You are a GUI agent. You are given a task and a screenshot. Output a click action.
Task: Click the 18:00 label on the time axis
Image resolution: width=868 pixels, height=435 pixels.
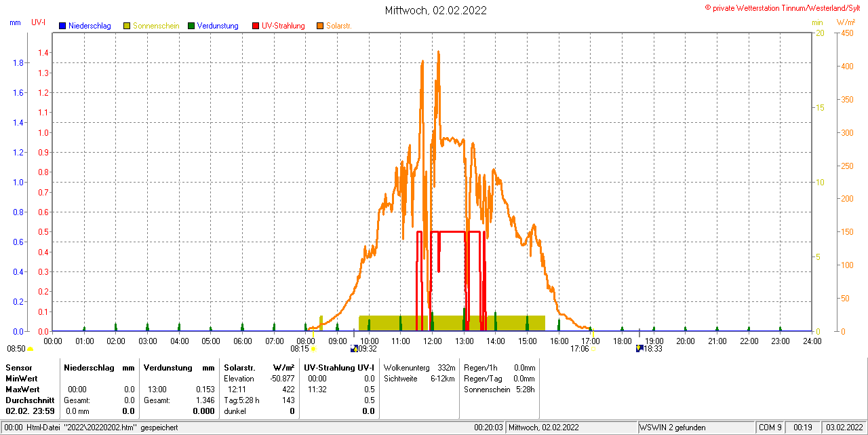(x=622, y=341)
